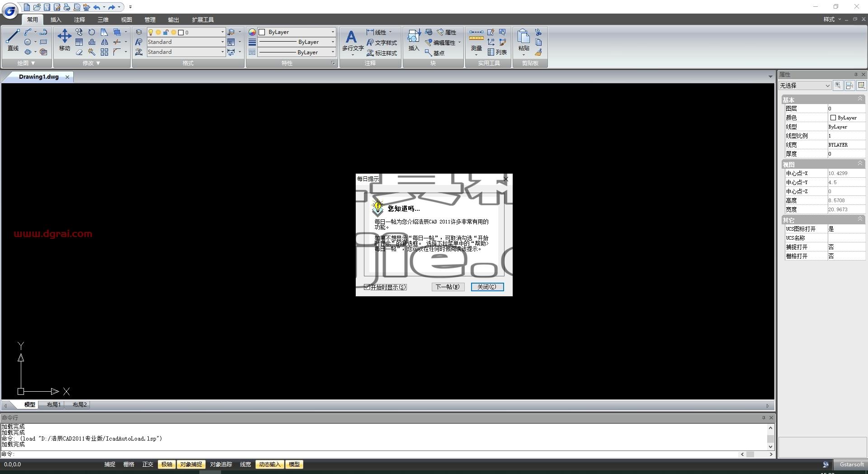The width and height of the screenshot is (868, 474).
Task: Collapse the 基本 properties section
Action: pyautogui.click(x=860, y=99)
